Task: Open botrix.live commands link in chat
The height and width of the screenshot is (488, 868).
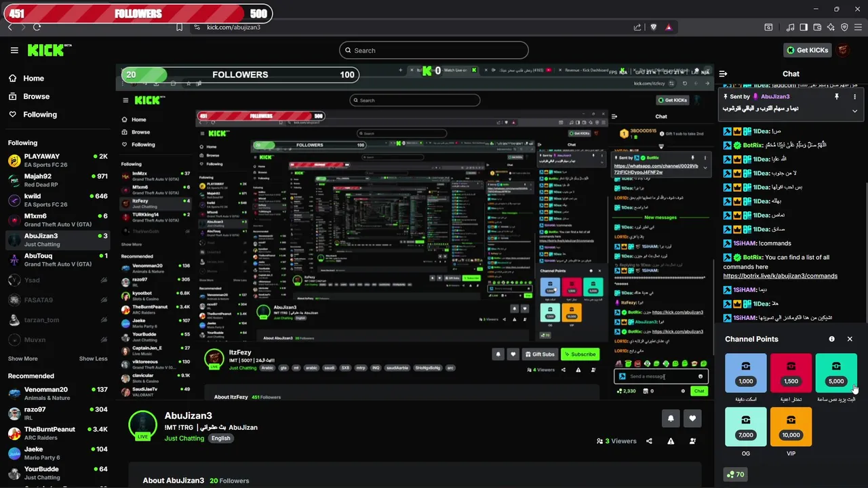Action: click(780, 276)
